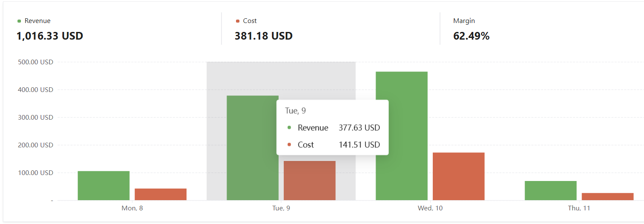Click the Wed, 10 axis label
The image size is (644, 224).
pos(430,208)
